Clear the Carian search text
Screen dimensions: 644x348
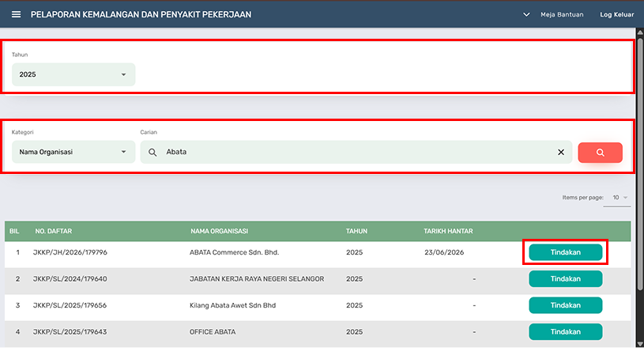[x=560, y=152]
